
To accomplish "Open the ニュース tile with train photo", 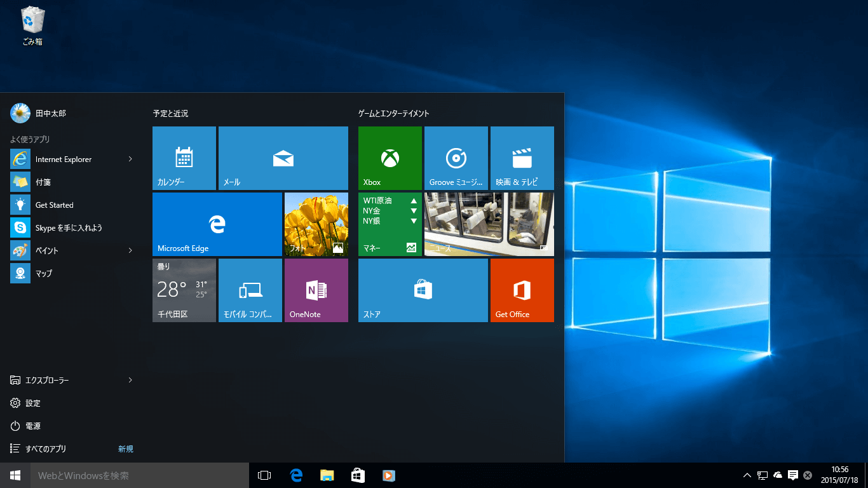I will coord(489,224).
